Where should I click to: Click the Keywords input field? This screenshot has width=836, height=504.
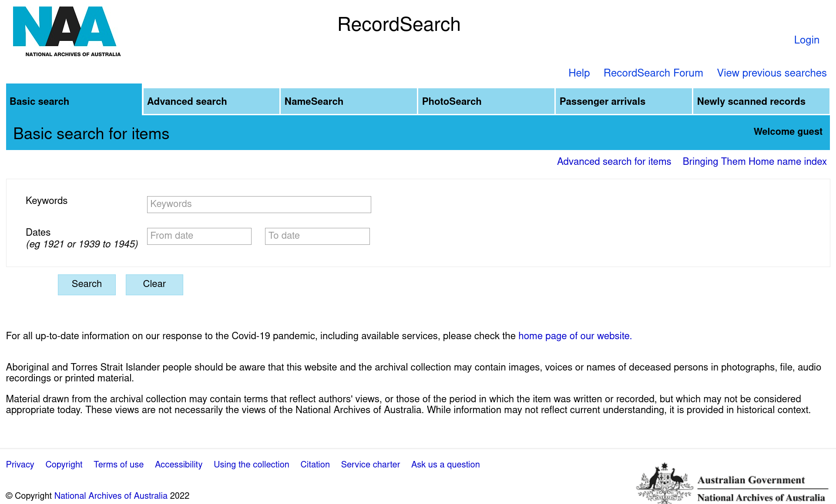pos(259,204)
